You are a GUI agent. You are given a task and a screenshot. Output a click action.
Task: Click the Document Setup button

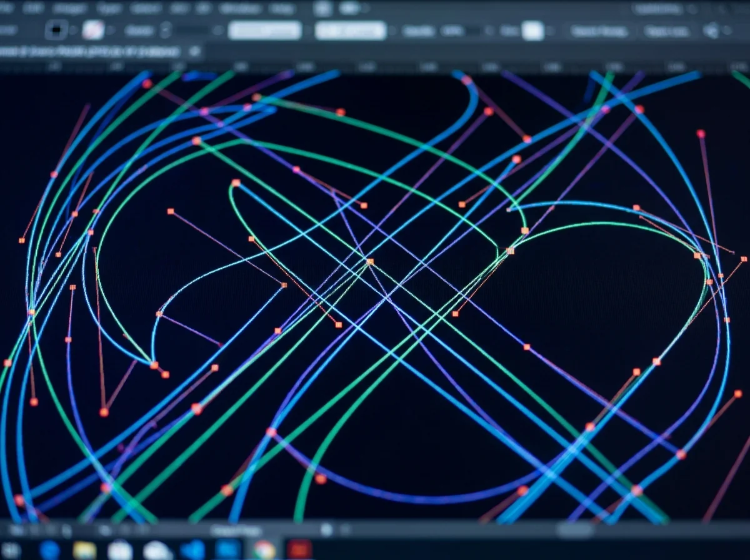(x=599, y=31)
